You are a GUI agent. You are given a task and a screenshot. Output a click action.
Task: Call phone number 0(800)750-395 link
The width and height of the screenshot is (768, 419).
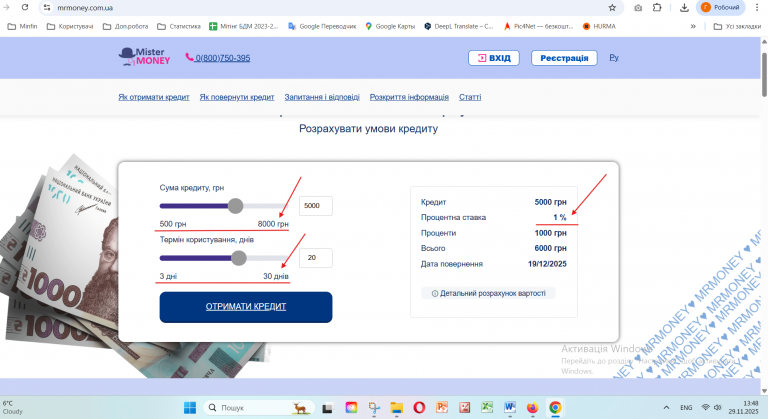point(218,58)
